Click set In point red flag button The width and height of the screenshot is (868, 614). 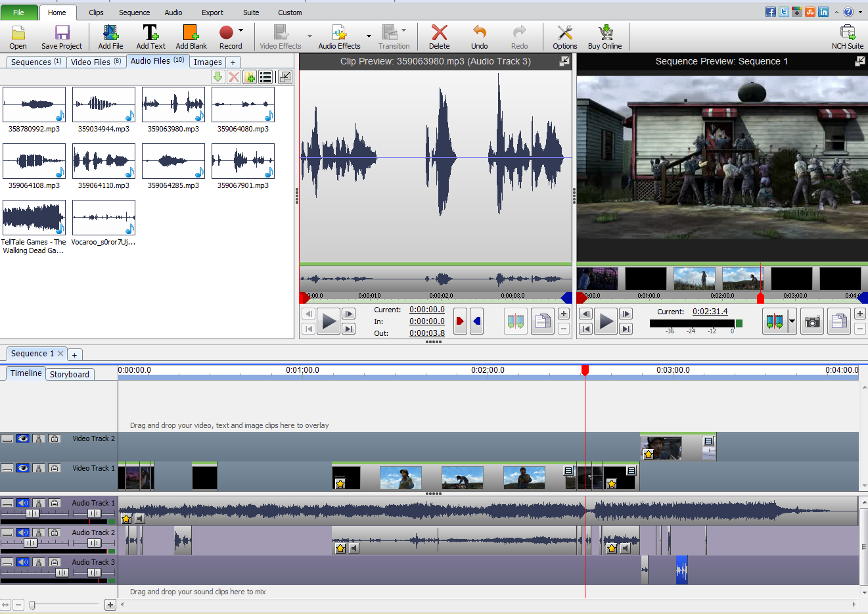460,321
